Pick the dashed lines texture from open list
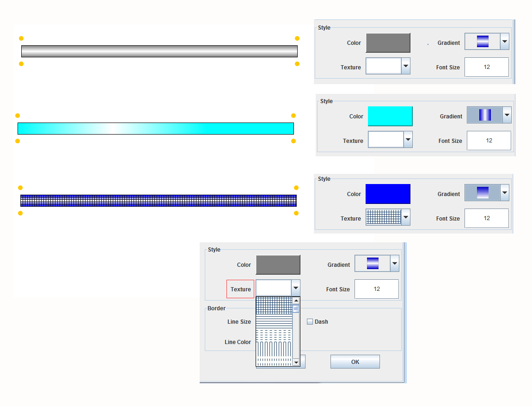 [x=274, y=334]
